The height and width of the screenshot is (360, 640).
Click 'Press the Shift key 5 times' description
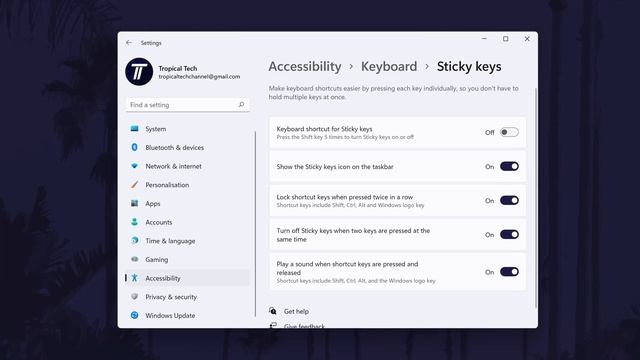click(x=345, y=137)
